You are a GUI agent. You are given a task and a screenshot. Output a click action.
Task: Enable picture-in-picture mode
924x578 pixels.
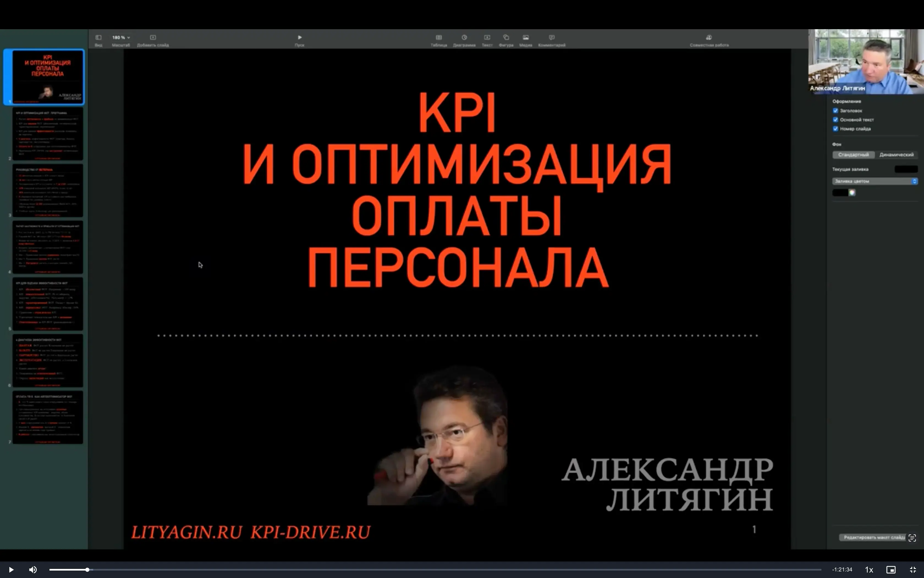891,569
